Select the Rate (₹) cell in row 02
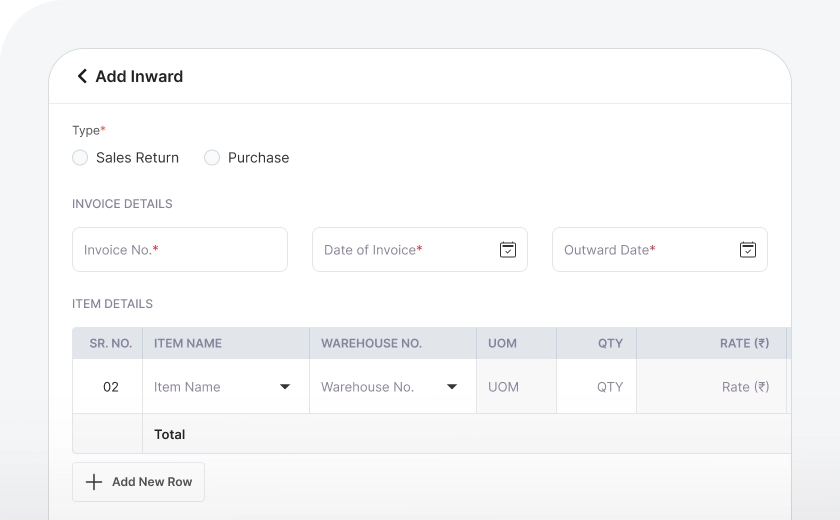 712,387
